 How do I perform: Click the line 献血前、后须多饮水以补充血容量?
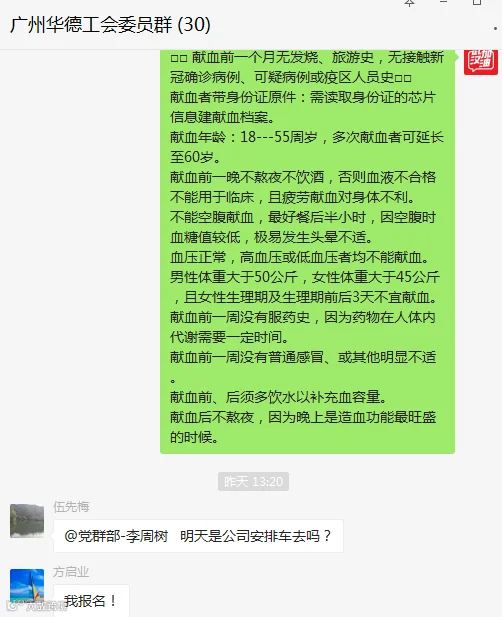(279, 397)
